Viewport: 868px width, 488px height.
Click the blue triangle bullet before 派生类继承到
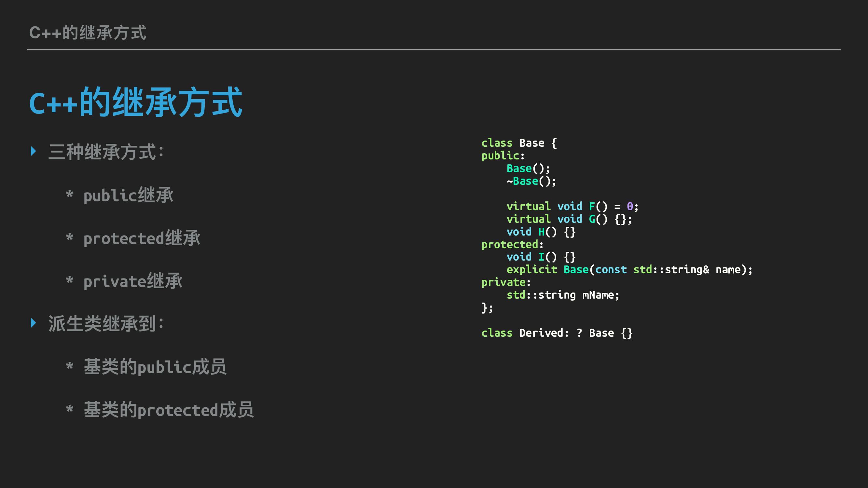(x=33, y=323)
